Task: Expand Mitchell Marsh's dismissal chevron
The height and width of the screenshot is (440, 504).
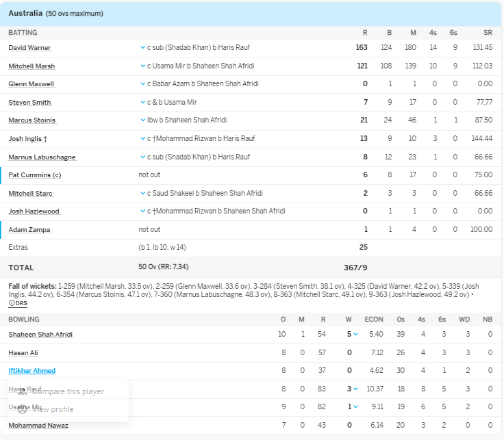Action: click(x=142, y=66)
